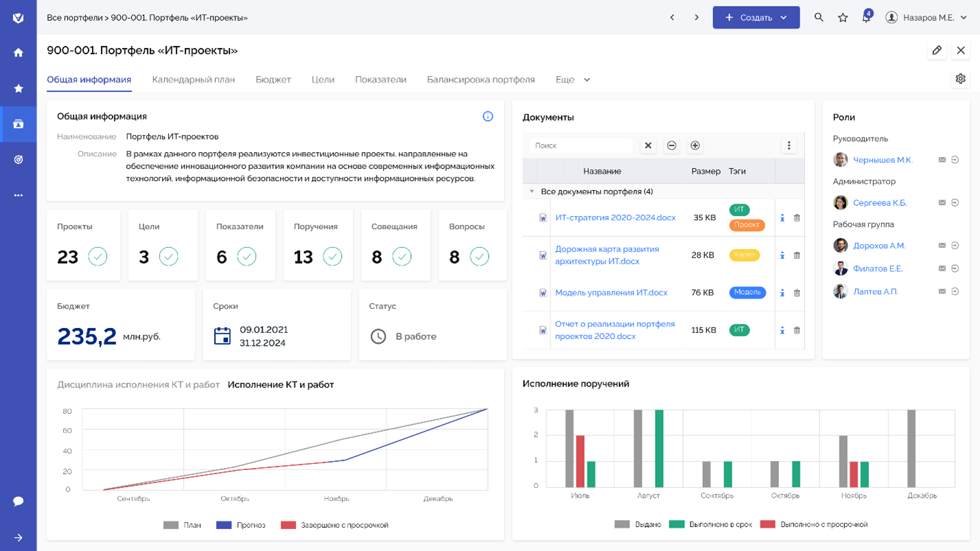Click the edit pencil icon for portfolio
Image resolution: width=980 pixels, height=551 pixels.
pos(937,50)
